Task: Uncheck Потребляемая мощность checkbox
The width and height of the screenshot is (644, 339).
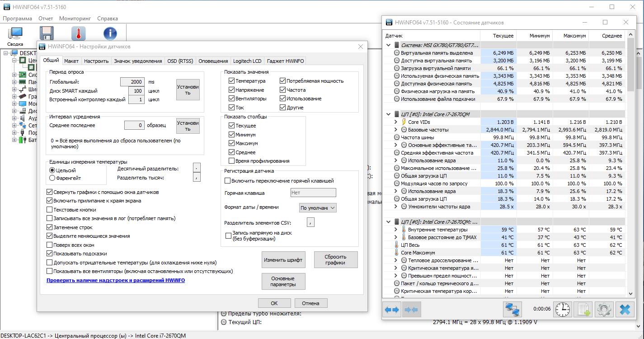Action: [282, 81]
